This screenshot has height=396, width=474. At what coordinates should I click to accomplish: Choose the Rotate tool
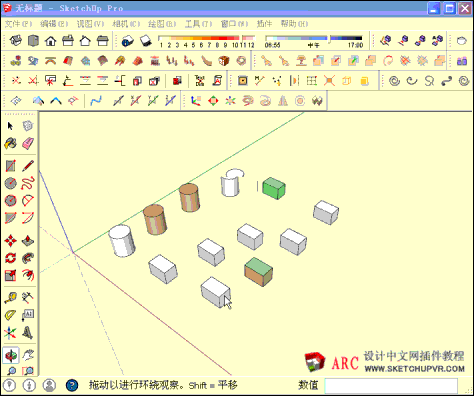click(10, 258)
